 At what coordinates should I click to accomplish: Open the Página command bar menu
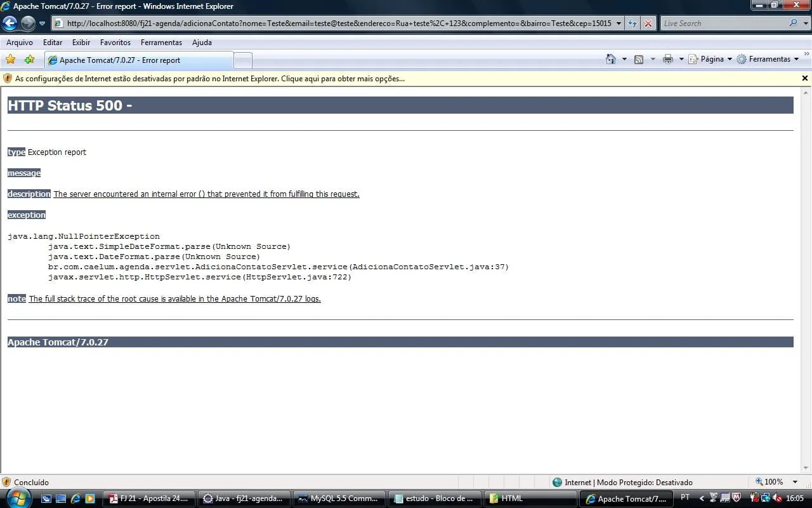[710, 59]
